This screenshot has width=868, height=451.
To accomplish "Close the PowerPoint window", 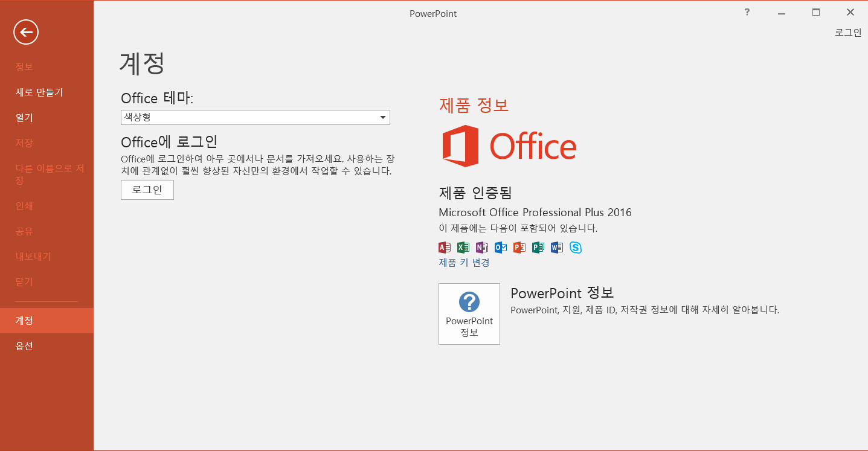I will click(850, 12).
